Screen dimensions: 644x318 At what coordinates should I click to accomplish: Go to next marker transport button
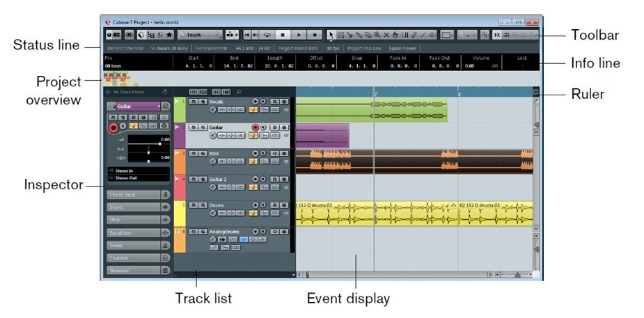tap(255, 35)
